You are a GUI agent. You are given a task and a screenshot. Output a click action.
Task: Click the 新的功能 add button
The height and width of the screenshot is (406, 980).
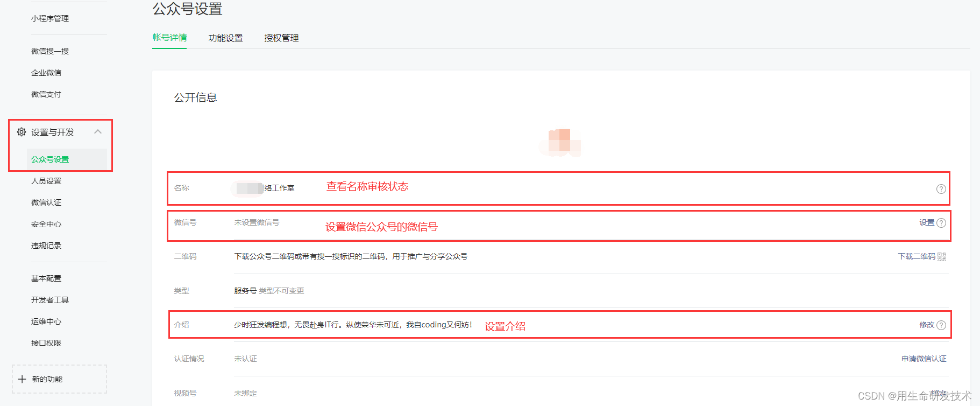point(59,379)
